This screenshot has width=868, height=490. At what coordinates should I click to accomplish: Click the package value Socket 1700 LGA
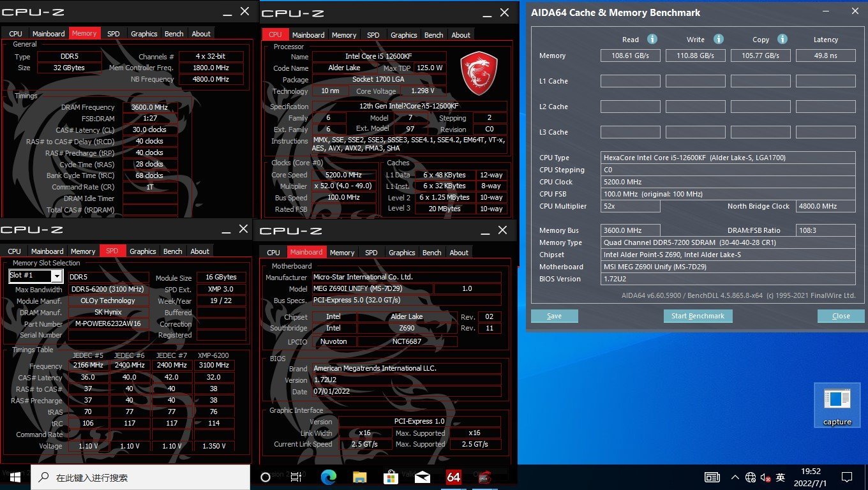[x=380, y=80]
